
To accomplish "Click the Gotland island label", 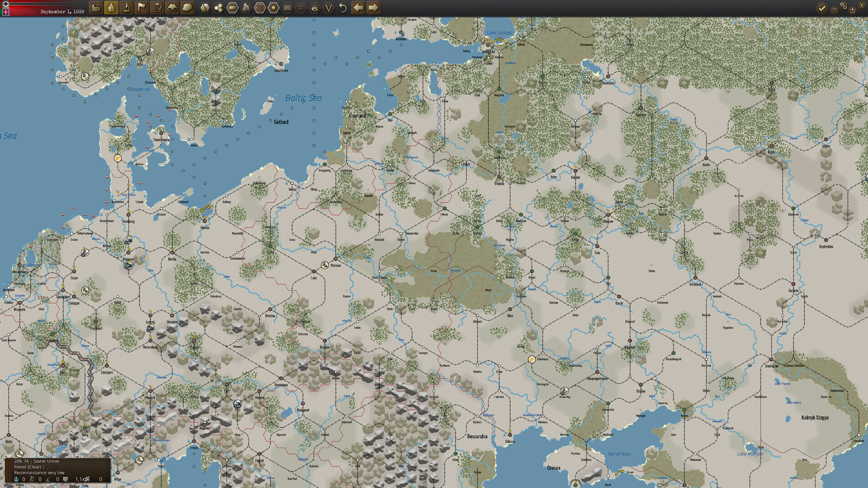I will point(281,122).
